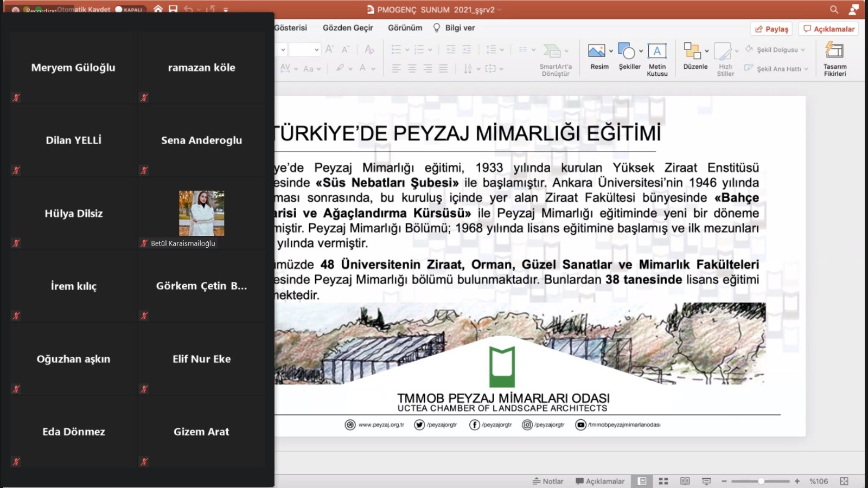Open the Görünüm ribbon tab
868x488 pixels.
[405, 28]
